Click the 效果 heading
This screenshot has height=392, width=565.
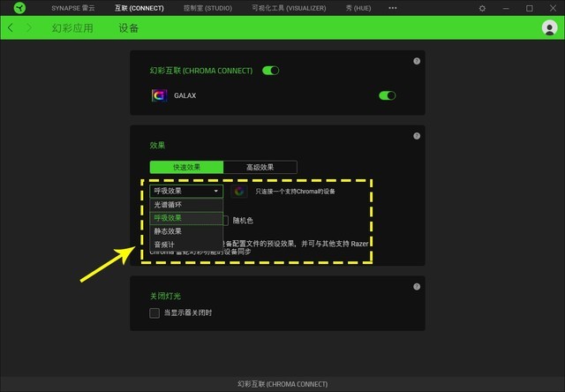157,145
